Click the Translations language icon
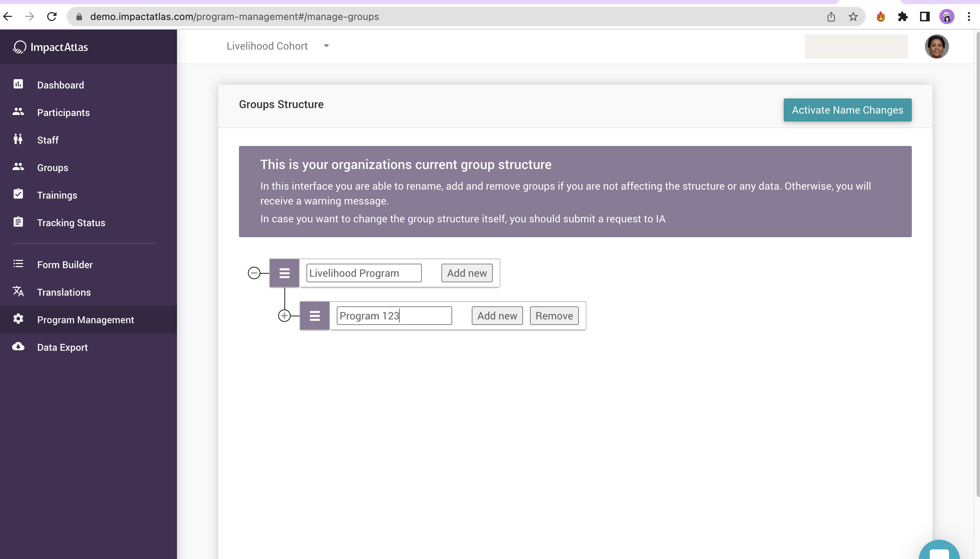 coord(18,292)
